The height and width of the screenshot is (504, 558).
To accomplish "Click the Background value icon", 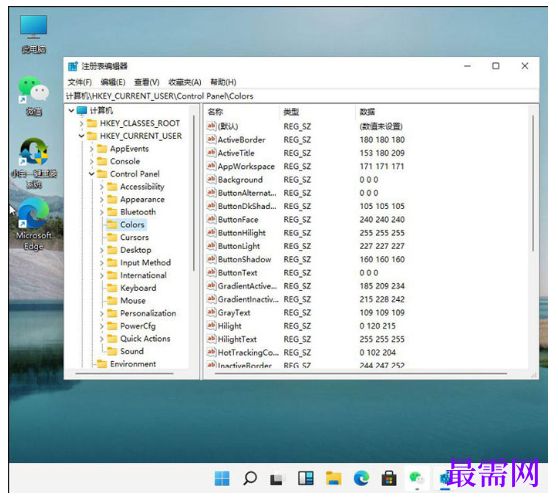I will coord(211,179).
